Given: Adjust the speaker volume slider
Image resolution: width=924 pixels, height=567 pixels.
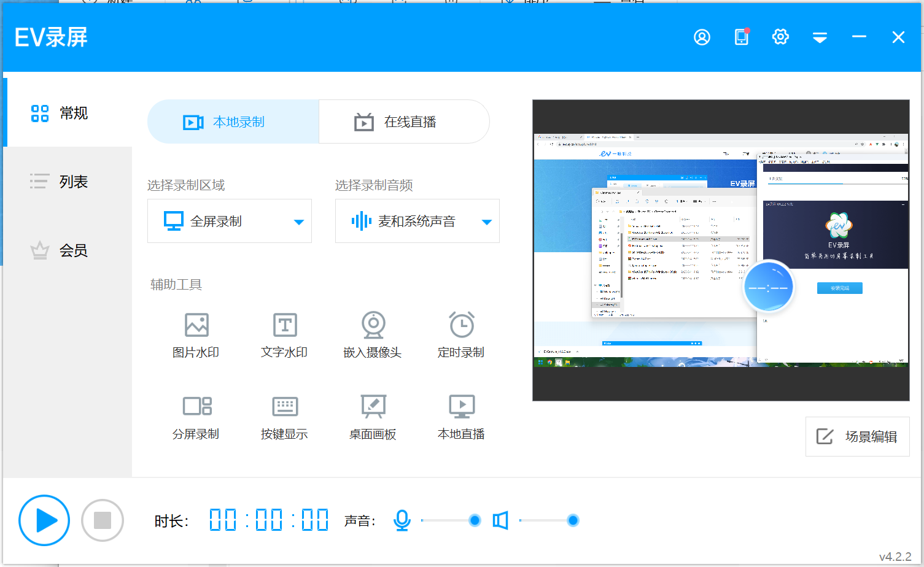Looking at the screenshot, I should [549, 520].
